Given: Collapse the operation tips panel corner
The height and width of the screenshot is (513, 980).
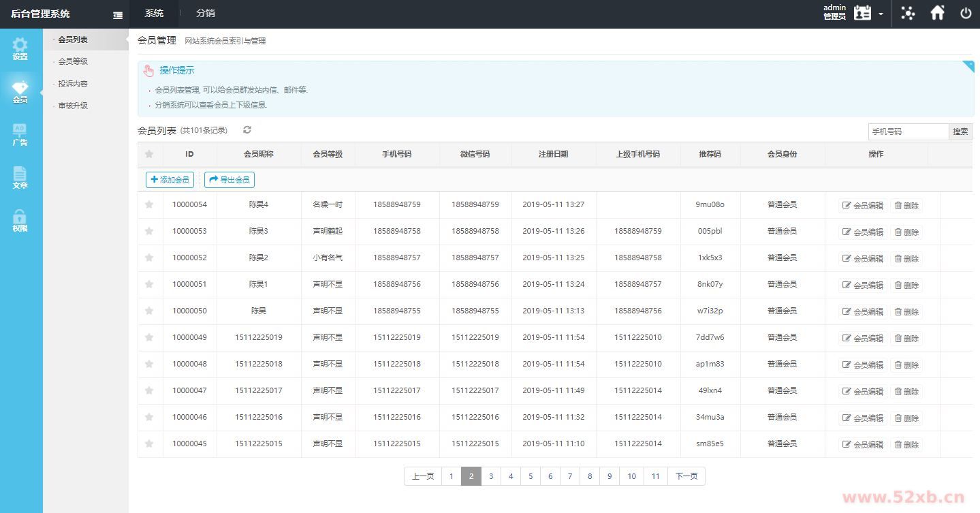Looking at the screenshot, I should pos(968,66).
